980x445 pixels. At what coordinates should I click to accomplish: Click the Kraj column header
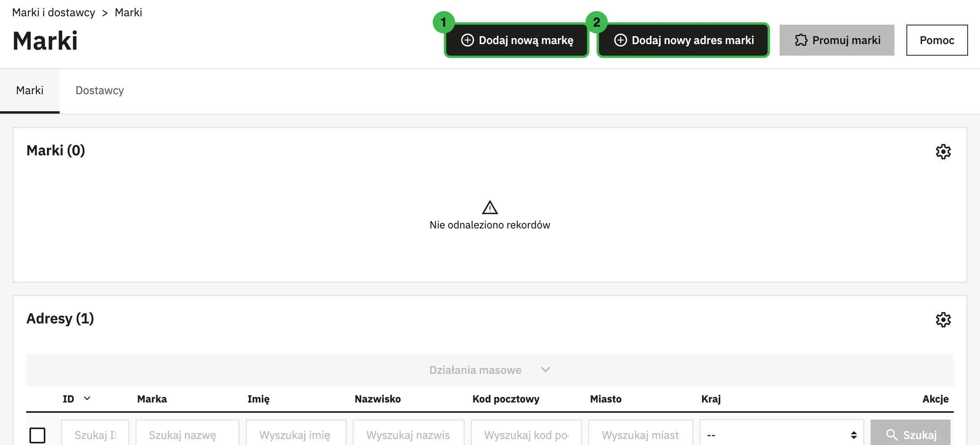tap(711, 399)
